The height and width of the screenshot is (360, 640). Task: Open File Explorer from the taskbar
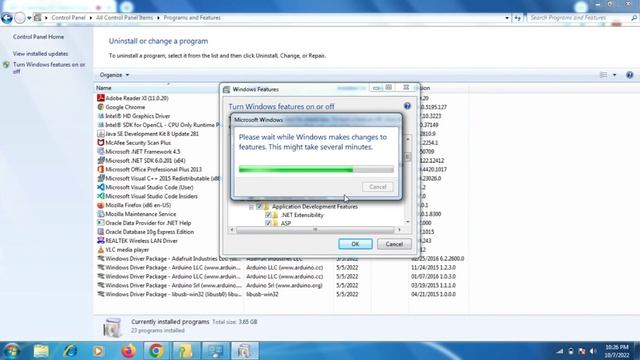click(41, 351)
